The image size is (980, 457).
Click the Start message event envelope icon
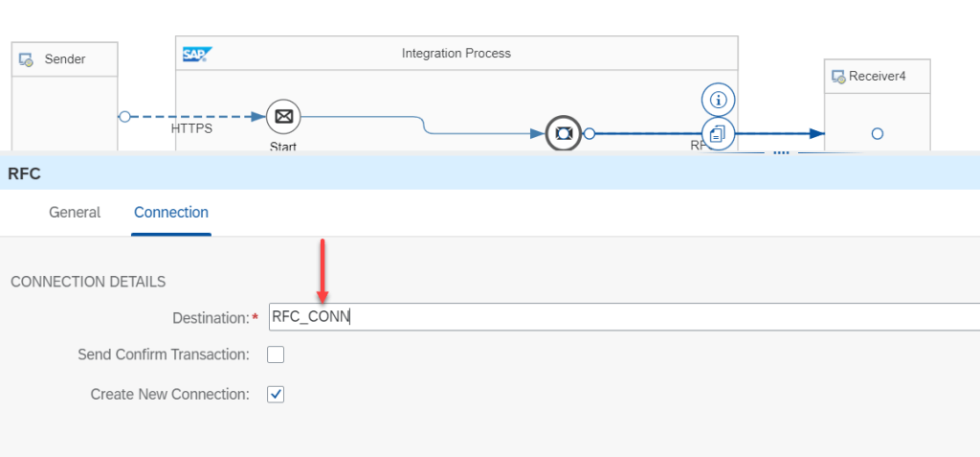283,117
